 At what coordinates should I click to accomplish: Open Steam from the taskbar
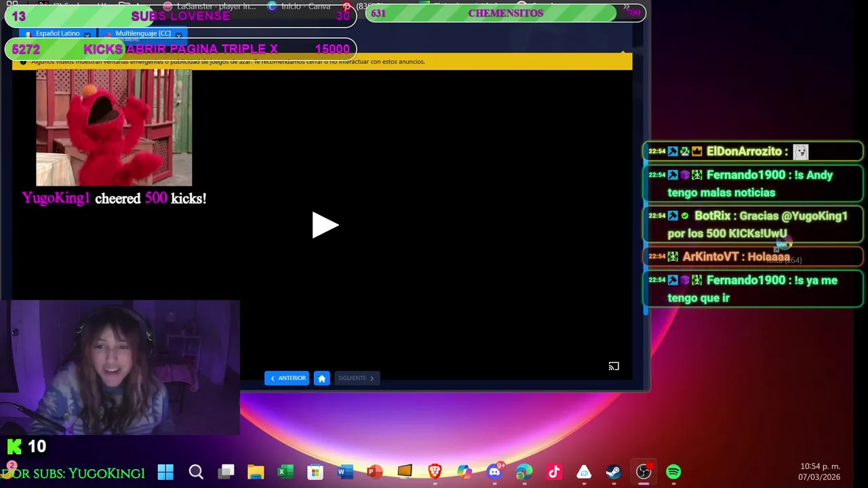point(614,472)
